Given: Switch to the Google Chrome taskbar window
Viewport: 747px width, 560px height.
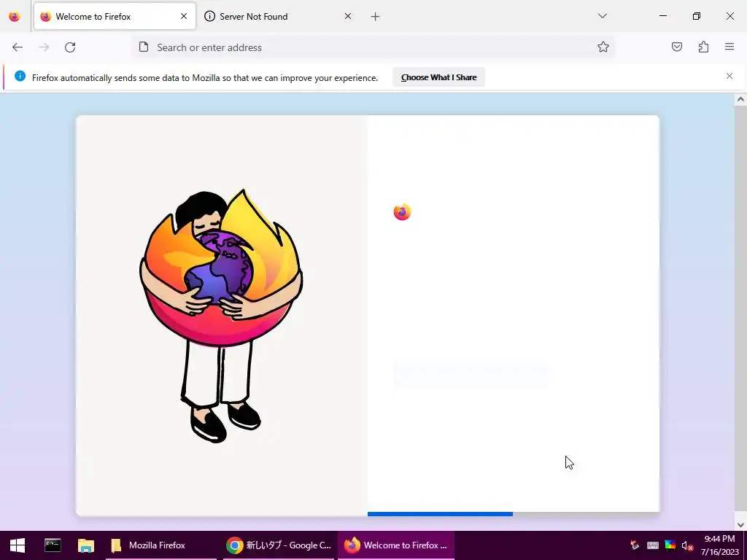Looking at the screenshot, I should click(279, 545).
